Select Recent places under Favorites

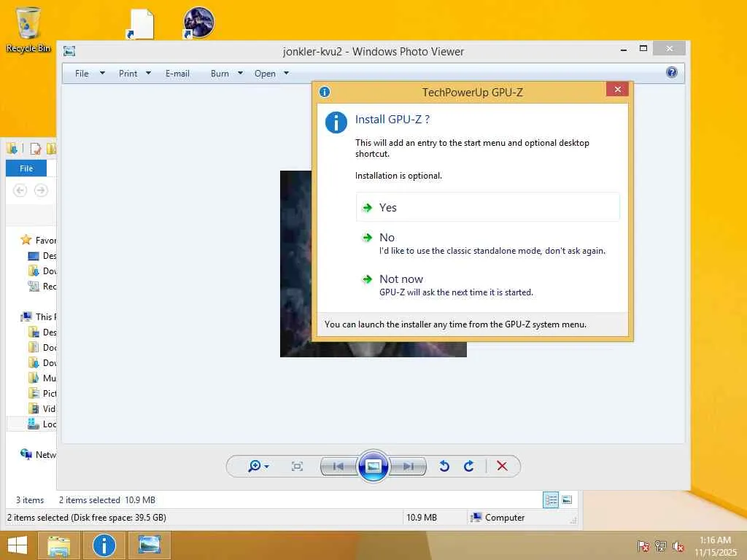point(42,286)
